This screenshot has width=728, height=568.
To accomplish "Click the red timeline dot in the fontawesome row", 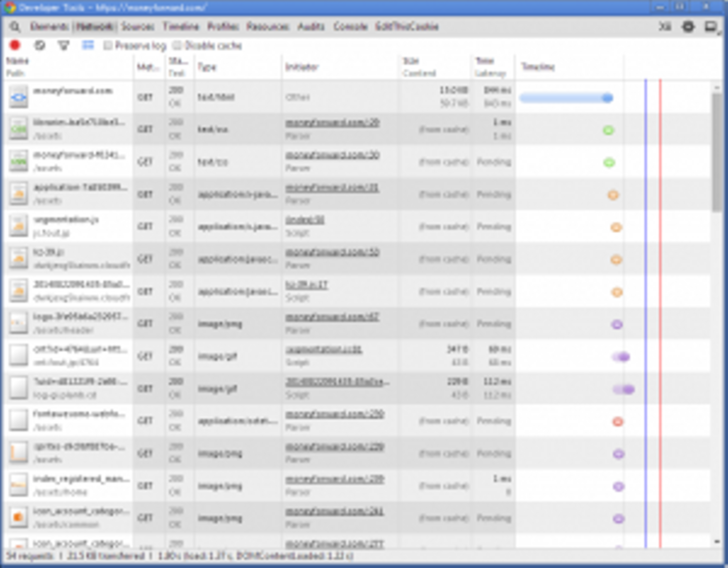I will 618,421.
